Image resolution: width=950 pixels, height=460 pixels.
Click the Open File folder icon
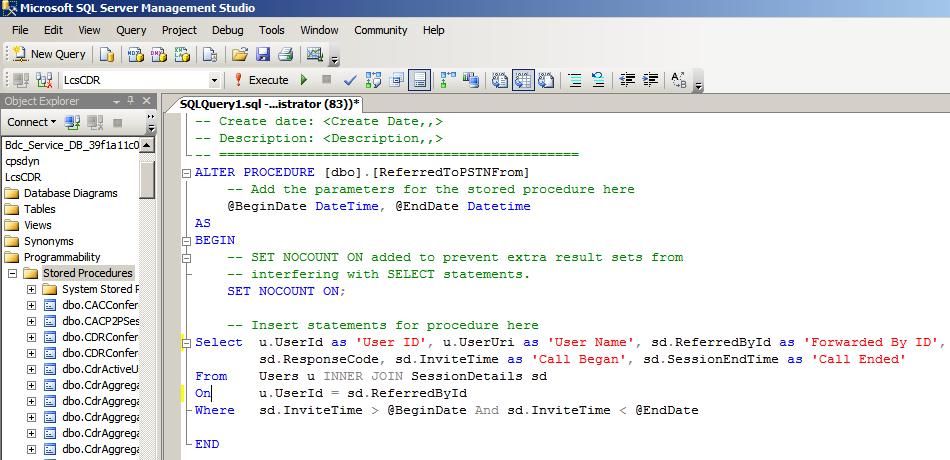pyautogui.click(x=240, y=55)
